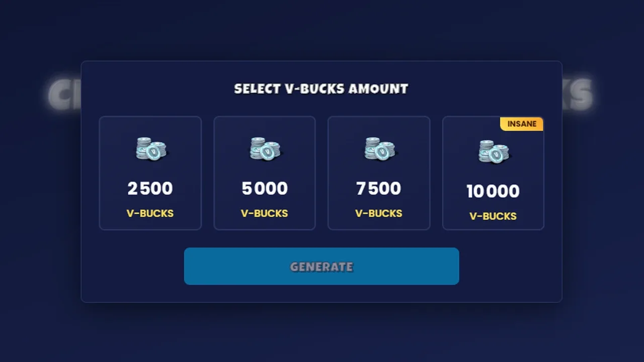Click the V-BUCKS label under 5000
This screenshot has width=644, height=362.
[x=265, y=213]
